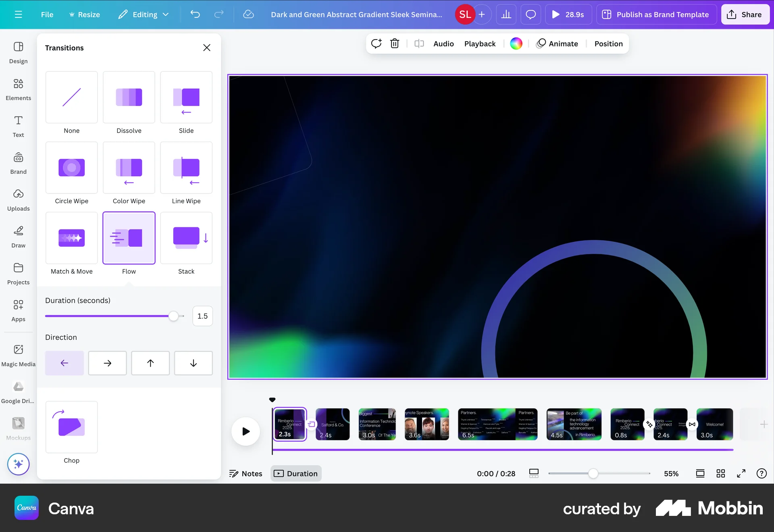This screenshot has height=532, width=774.
Task: Select the upward transition direction
Action: 150,363
